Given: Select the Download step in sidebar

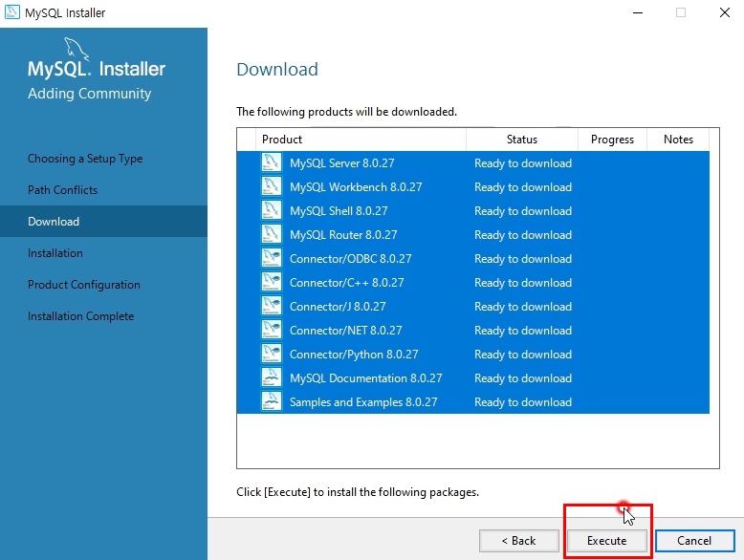Looking at the screenshot, I should [x=54, y=222].
